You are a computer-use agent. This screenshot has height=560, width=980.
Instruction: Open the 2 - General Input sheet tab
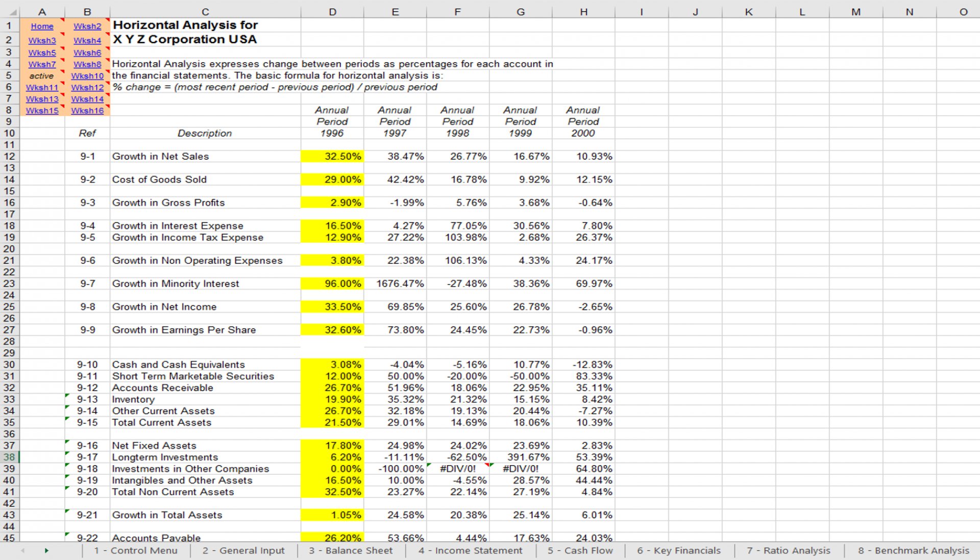point(243,550)
